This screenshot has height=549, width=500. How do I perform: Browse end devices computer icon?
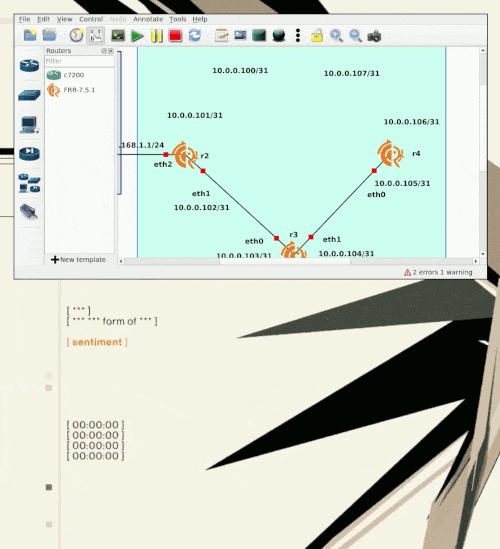click(29, 125)
